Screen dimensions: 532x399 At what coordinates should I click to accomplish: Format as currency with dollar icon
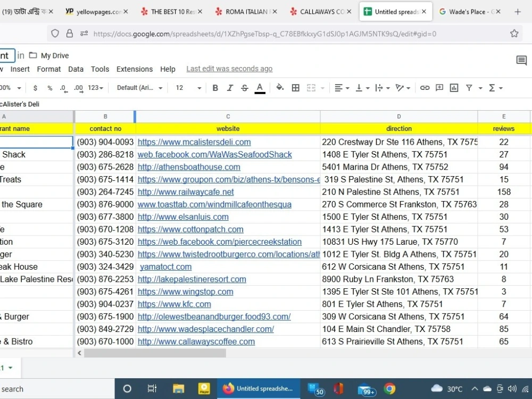click(x=35, y=88)
